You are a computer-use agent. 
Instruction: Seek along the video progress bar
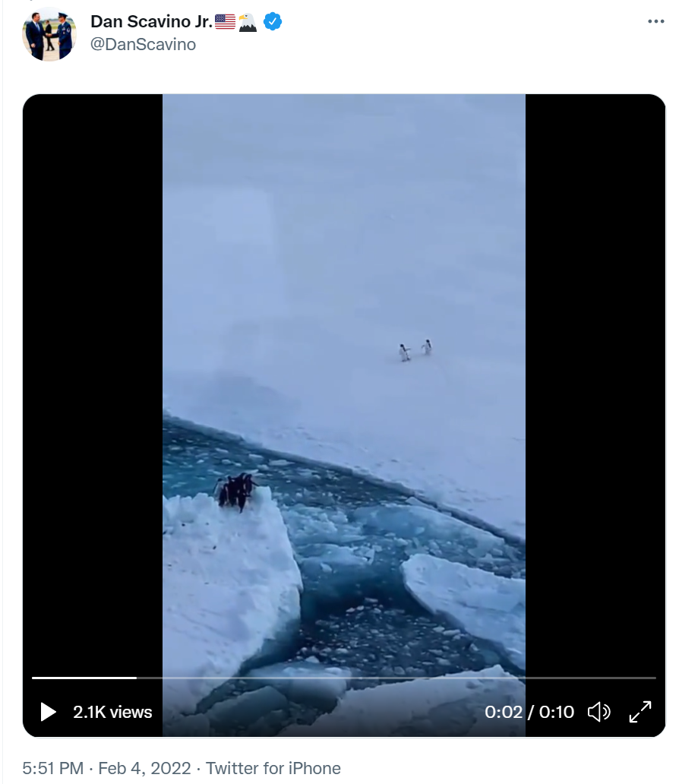click(344, 678)
